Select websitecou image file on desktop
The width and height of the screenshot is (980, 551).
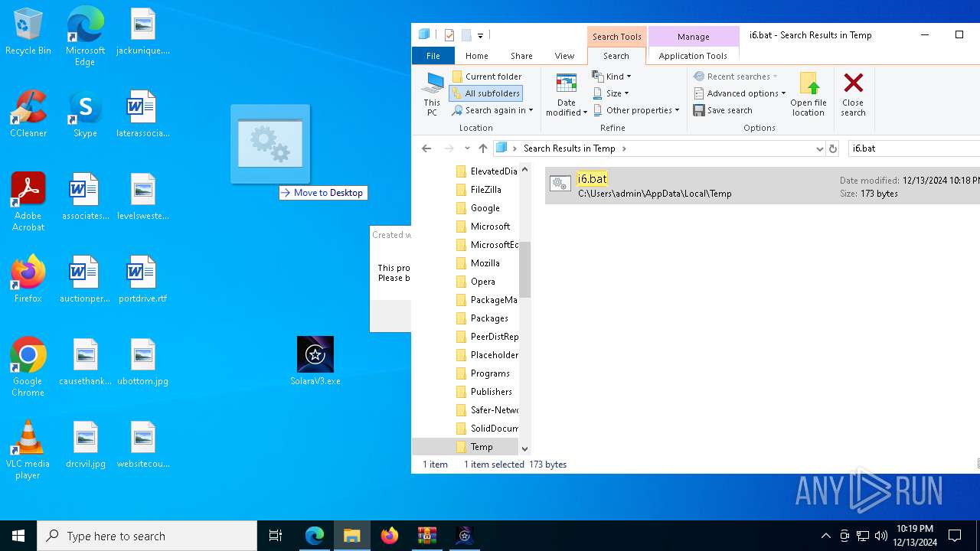point(143,445)
